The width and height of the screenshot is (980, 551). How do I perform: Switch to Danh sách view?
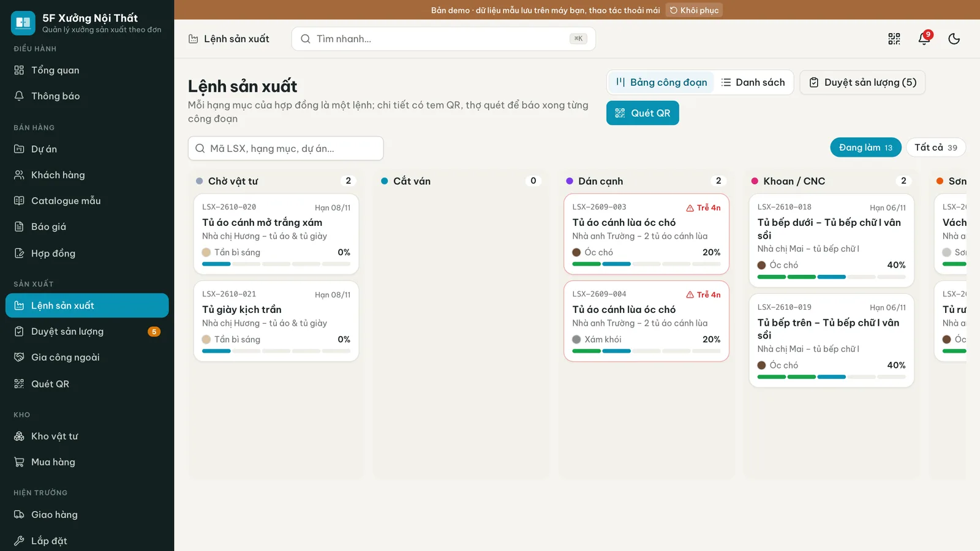pyautogui.click(x=753, y=82)
